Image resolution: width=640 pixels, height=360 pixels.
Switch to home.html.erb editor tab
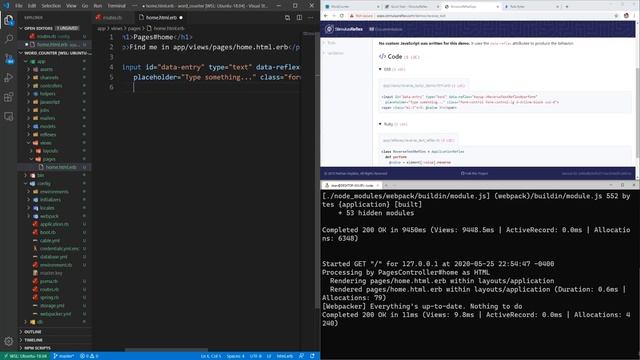161,18
